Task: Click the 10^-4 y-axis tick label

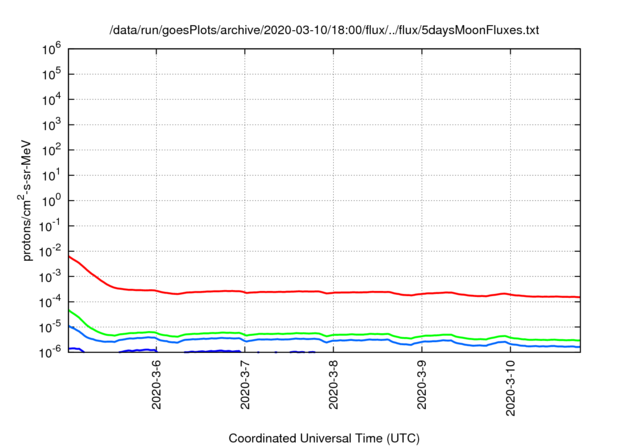Action: [x=50, y=302]
